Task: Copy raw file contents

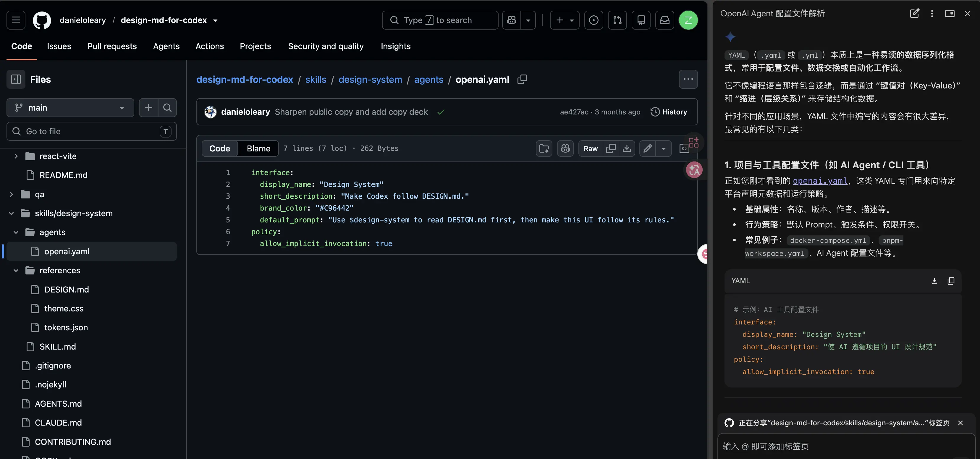Action: pyautogui.click(x=611, y=148)
